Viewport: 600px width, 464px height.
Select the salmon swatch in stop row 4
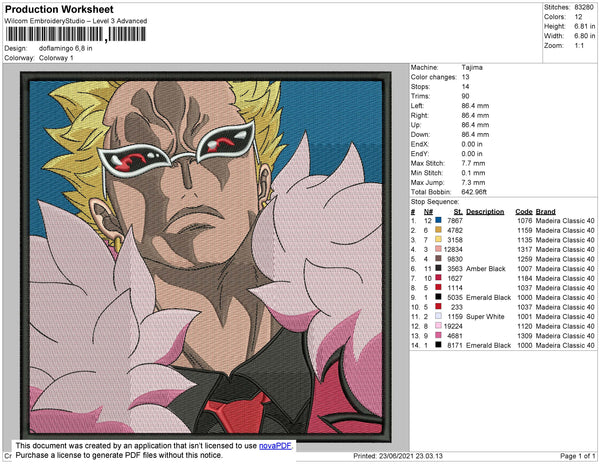point(439,249)
